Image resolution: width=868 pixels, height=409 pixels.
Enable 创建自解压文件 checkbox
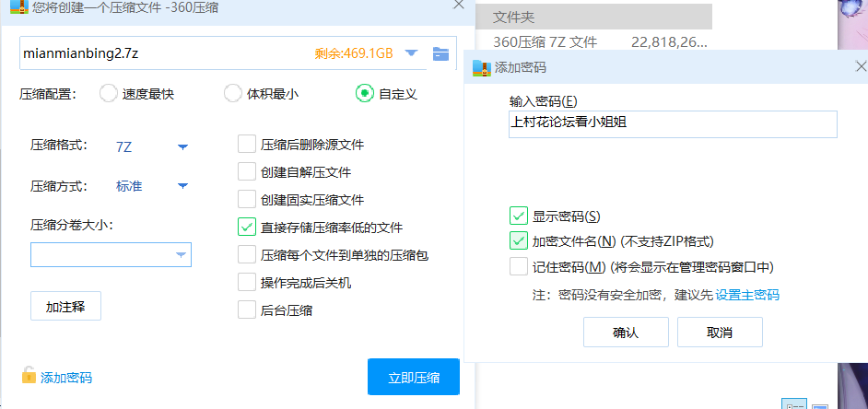[246, 172]
